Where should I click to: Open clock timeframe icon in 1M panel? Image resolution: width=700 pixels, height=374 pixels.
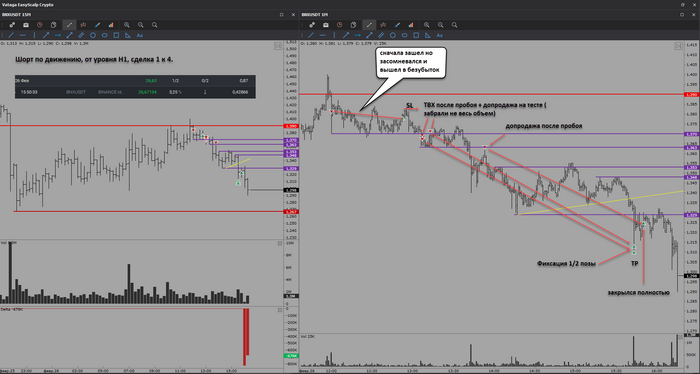[340, 25]
